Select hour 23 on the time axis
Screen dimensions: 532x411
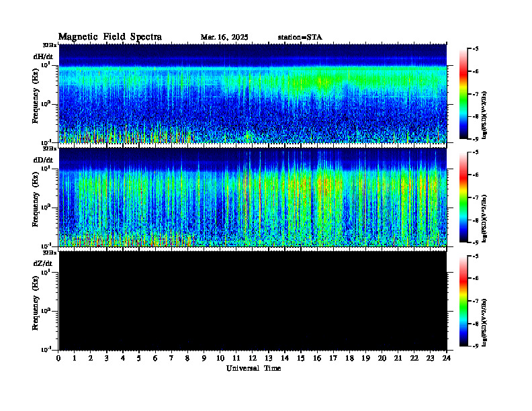(430, 359)
